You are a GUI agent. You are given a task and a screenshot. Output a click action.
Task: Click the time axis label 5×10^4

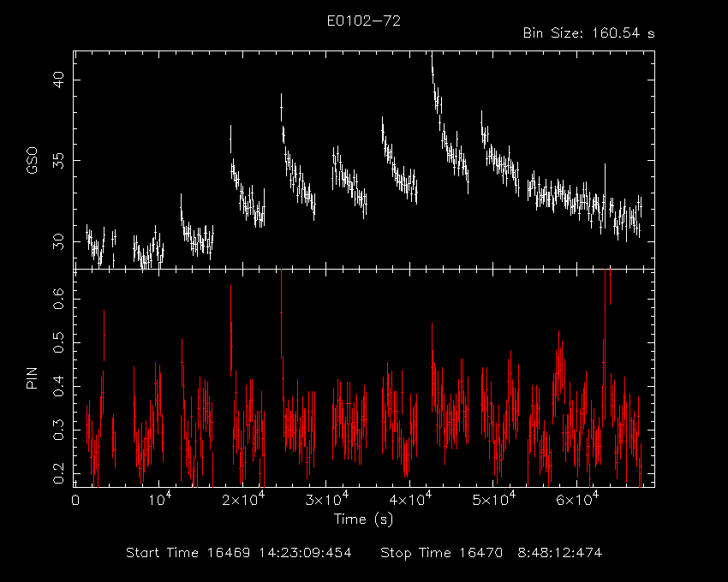tap(494, 499)
